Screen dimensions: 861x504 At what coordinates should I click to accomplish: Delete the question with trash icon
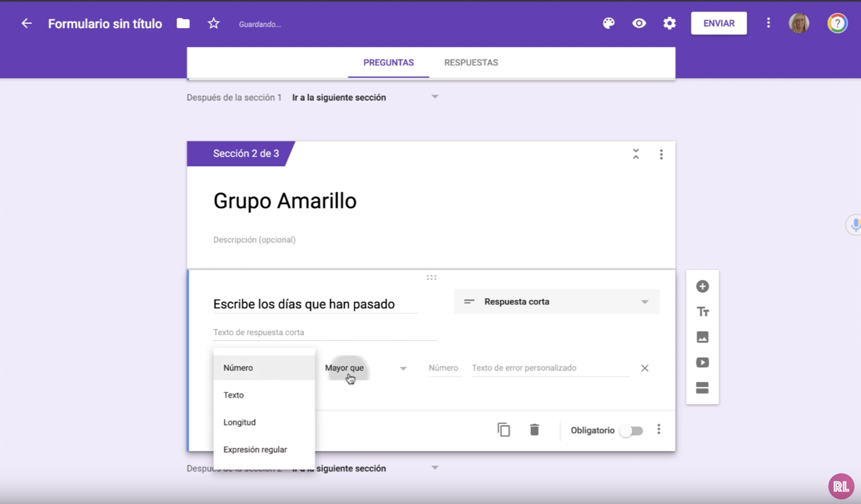(x=534, y=430)
